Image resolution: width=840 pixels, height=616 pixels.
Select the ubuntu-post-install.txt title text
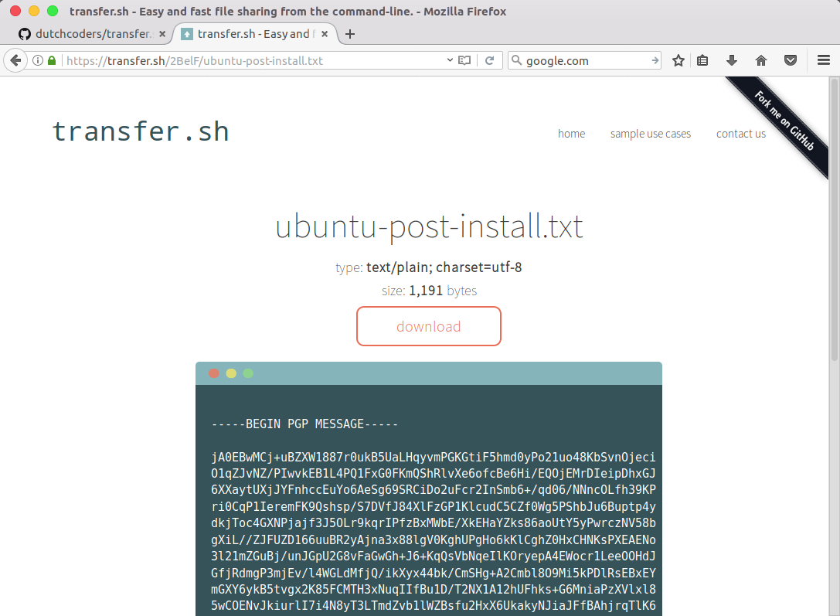point(429,226)
